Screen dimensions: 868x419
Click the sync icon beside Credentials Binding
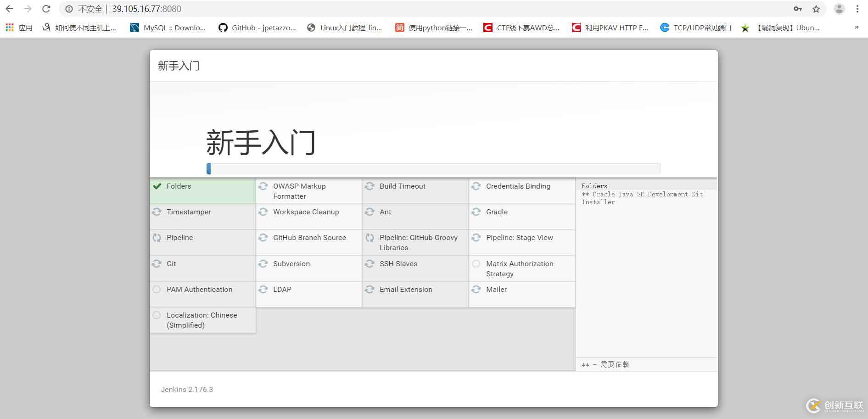point(476,186)
